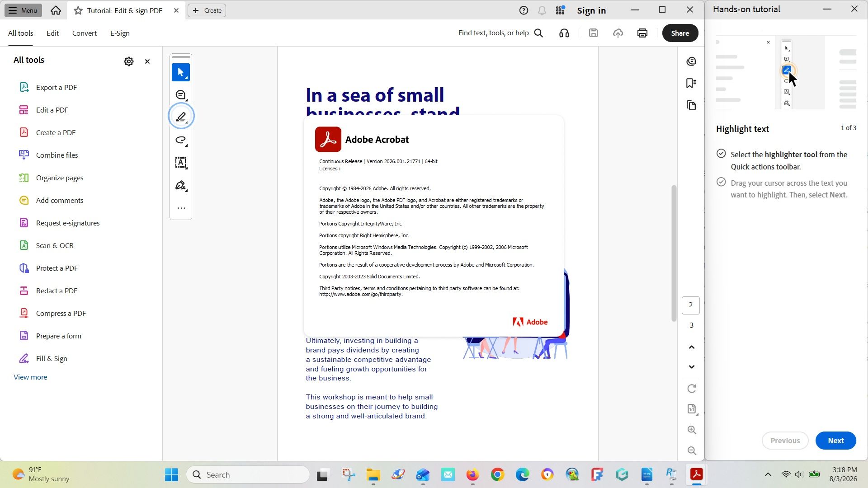
Task: Expand the list with View more
Action: point(30,377)
